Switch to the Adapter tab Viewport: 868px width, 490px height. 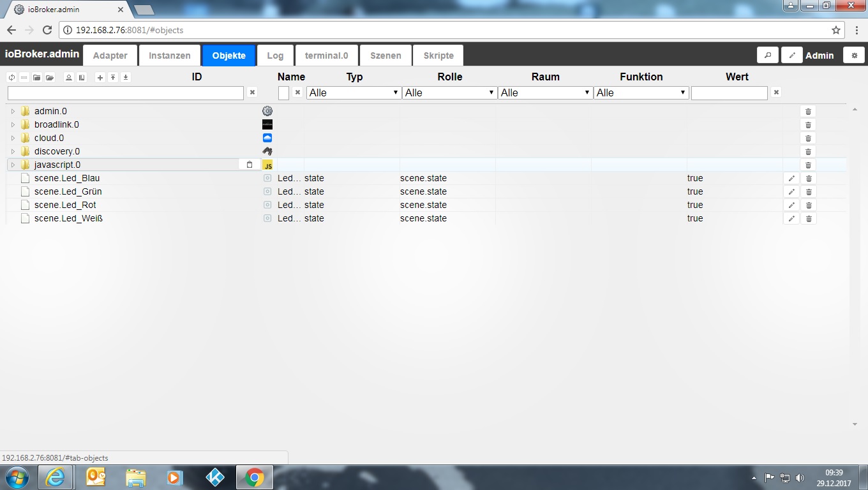click(x=110, y=56)
